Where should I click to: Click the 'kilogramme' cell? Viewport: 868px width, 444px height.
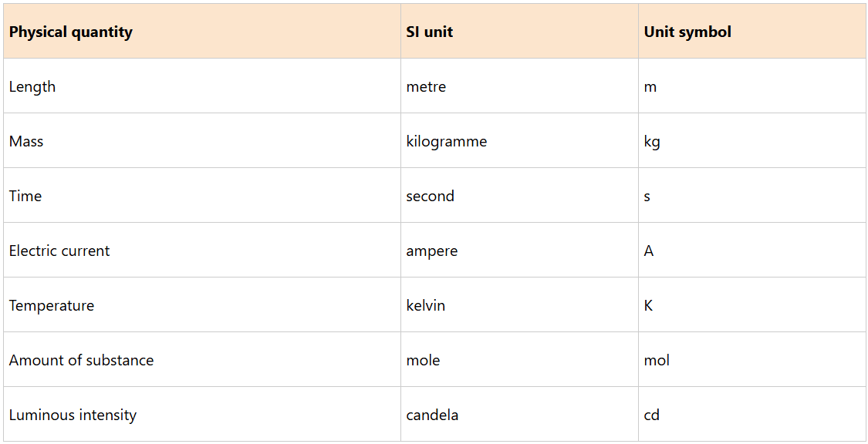click(x=447, y=142)
